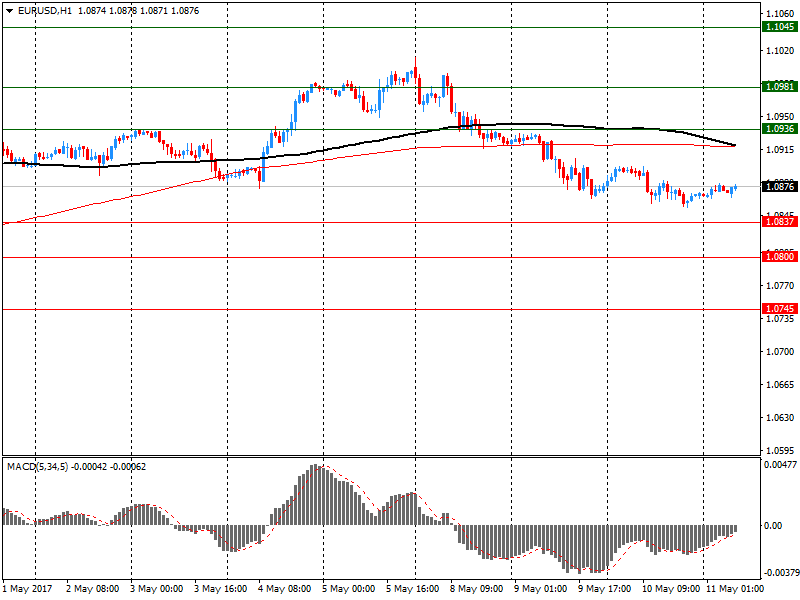The width and height of the screenshot is (800, 600).
Task: Select the 8 May 09:00 time label
Action: click(477, 589)
